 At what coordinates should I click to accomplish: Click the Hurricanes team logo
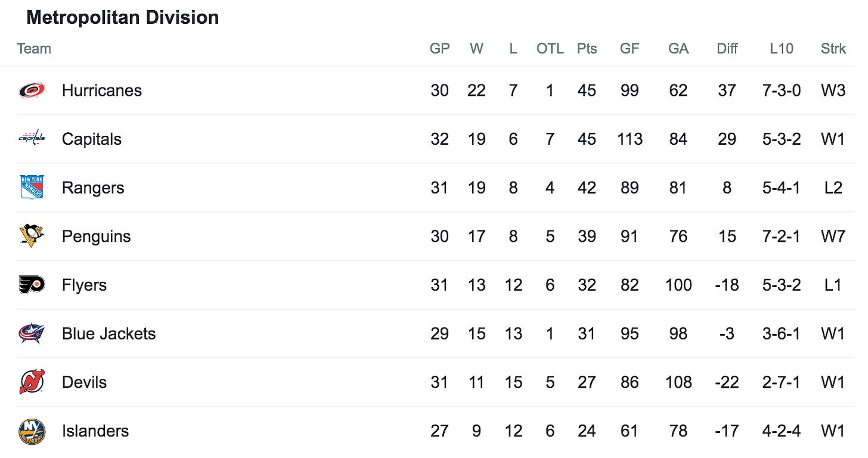pos(32,91)
